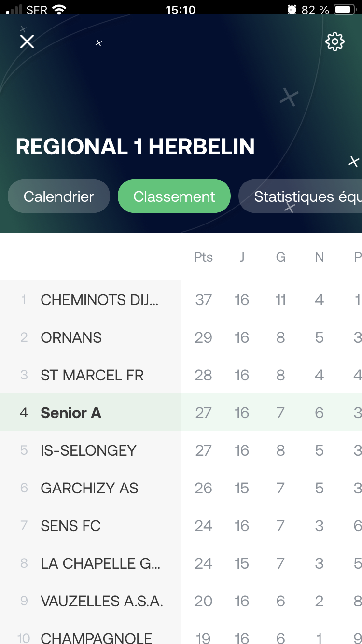Open settings via the gear icon
This screenshot has width=362, height=644.
(x=335, y=42)
